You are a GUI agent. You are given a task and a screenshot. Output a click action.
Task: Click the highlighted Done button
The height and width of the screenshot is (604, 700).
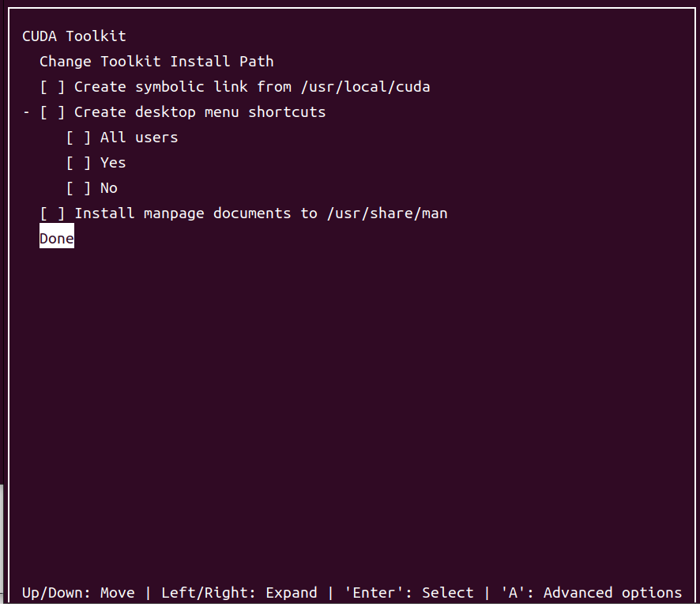point(57,239)
